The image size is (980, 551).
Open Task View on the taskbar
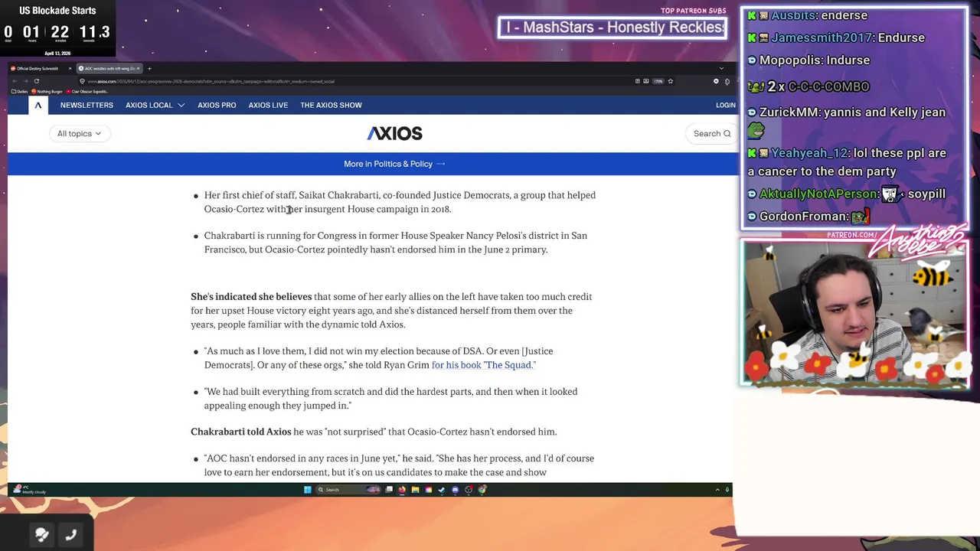coord(389,490)
